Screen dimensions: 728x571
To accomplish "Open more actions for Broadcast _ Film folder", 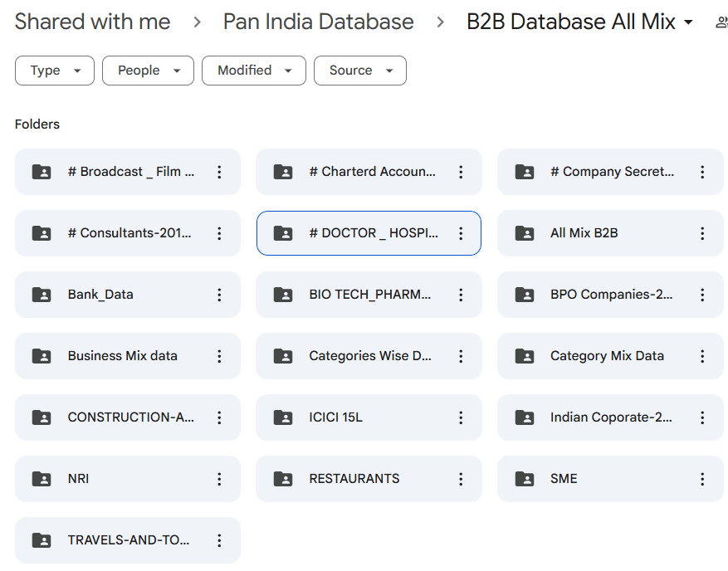I will (x=219, y=172).
